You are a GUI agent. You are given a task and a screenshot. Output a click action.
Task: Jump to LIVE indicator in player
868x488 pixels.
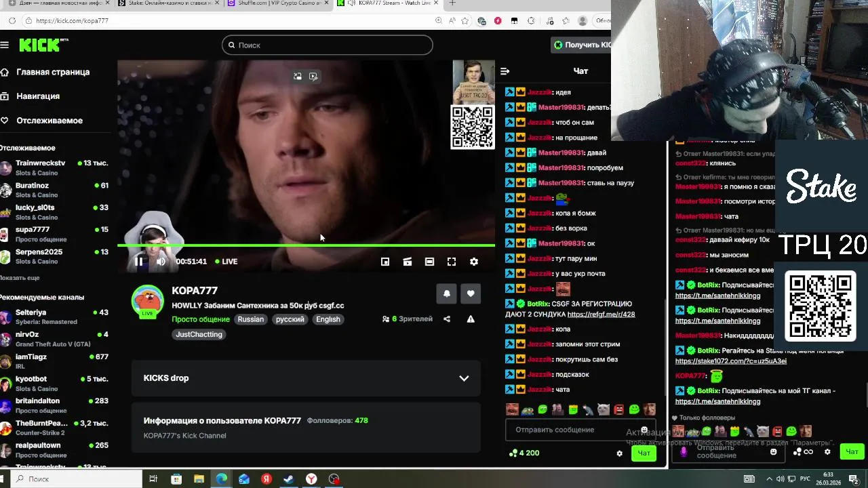pos(226,262)
